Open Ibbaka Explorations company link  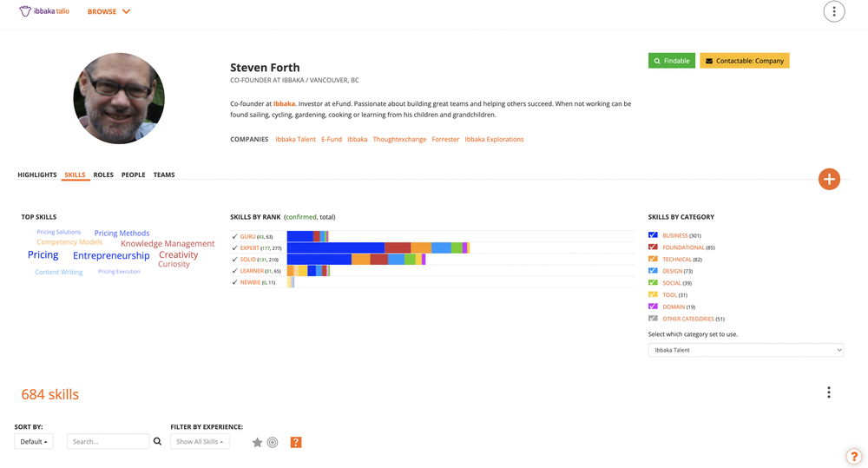click(x=495, y=139)
